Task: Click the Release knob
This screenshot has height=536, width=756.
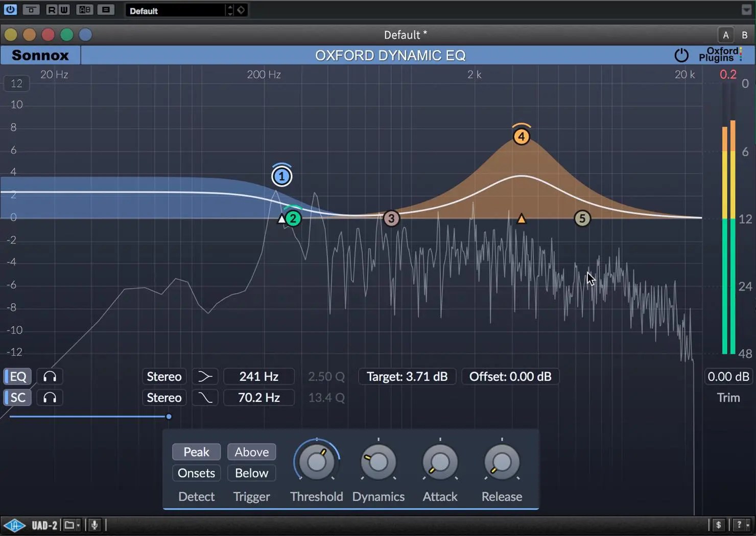Action: click(502, 462)
